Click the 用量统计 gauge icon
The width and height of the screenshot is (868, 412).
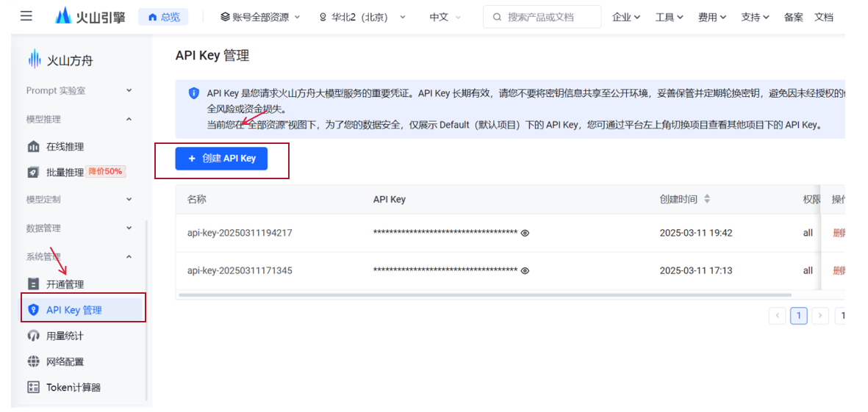click(33, 336)
